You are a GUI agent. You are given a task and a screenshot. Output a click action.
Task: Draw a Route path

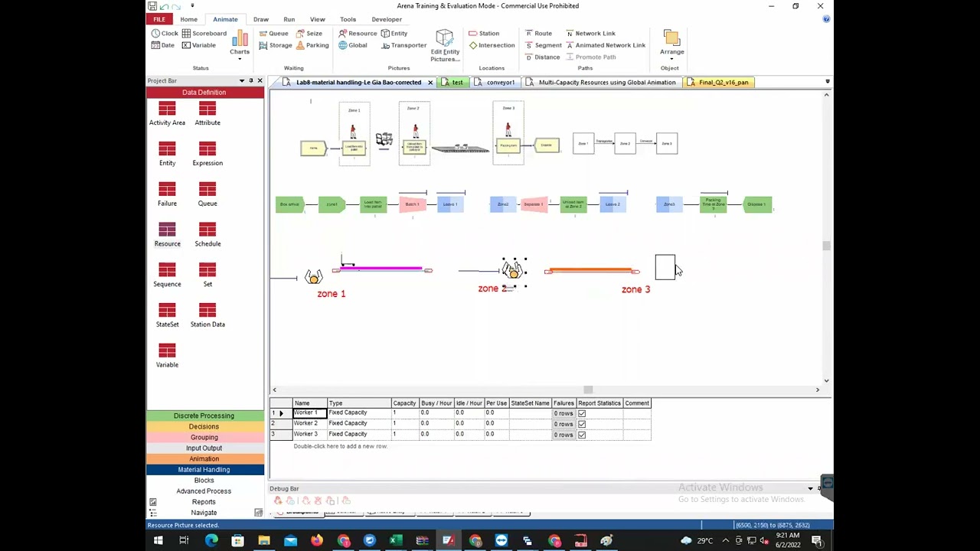(538, 34)
